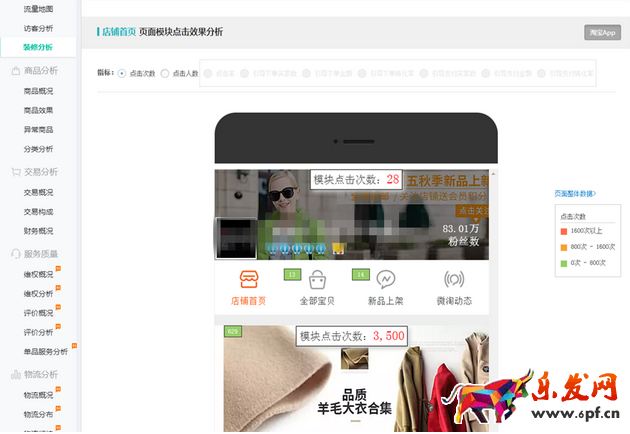
Task: Select the 引导下单转化率 radio option
Action: click(x=362, y=74)
